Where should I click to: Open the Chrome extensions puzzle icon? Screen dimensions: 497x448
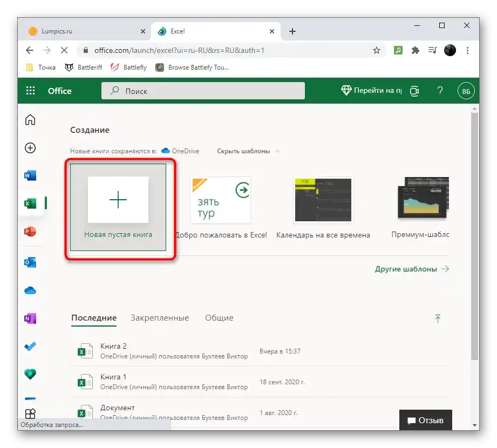click(415, 50)
